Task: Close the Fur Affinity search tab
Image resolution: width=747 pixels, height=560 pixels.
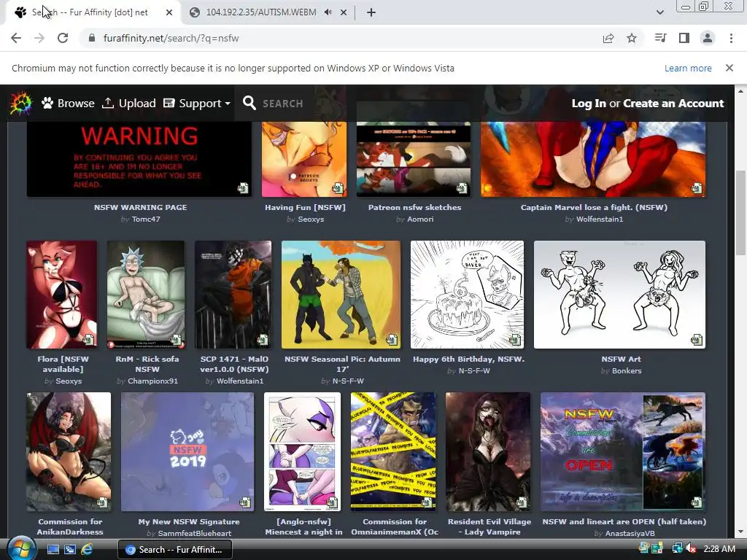Action: 169,12
